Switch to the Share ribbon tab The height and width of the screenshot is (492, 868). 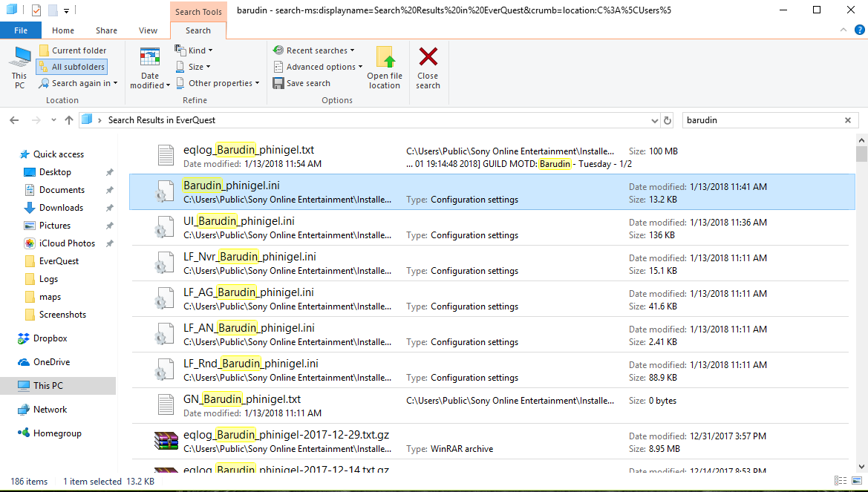point(106,30)
